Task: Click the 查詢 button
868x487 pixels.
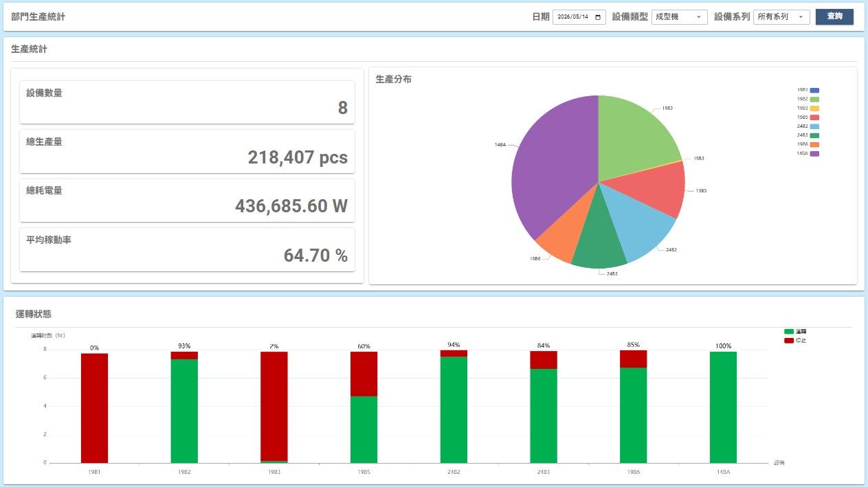Action: tap(834, 16)
